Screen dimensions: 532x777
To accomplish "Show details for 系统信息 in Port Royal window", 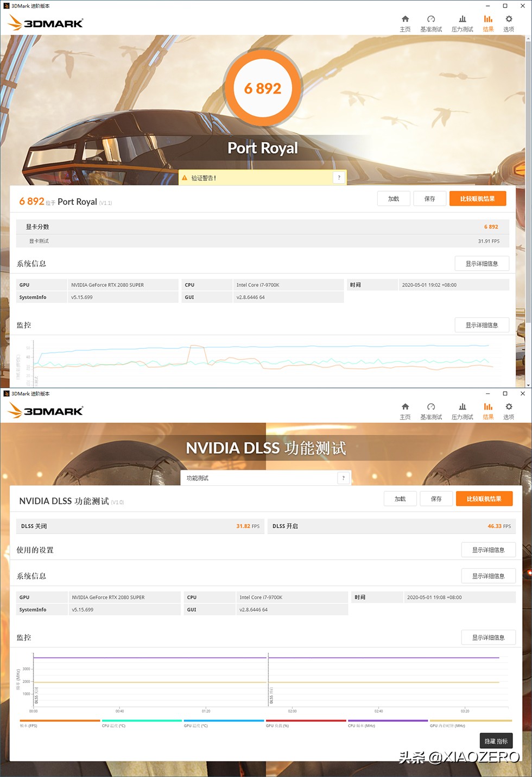I will point(482,264).
